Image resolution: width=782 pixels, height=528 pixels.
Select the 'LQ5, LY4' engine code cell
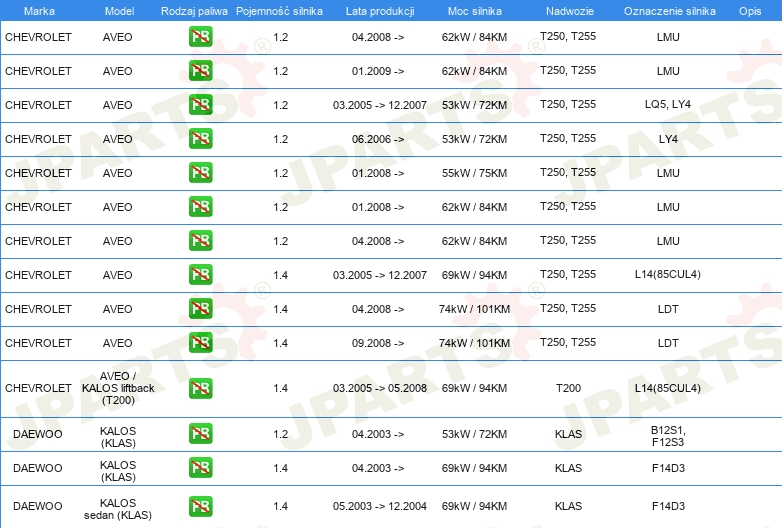pos(668,104)
